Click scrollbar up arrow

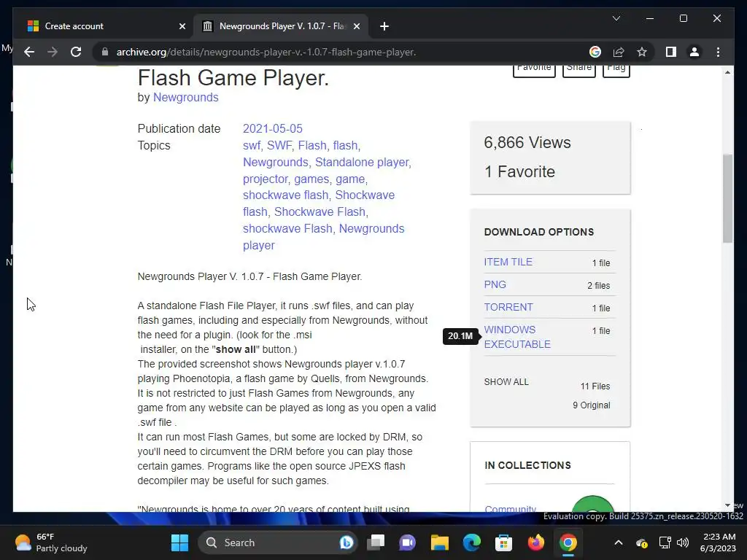click(727, 72)
